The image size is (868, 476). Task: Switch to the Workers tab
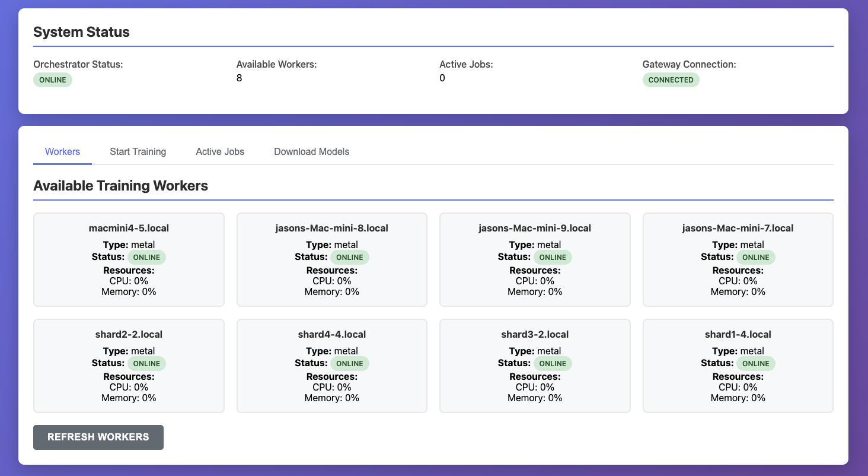pos(62,151)
